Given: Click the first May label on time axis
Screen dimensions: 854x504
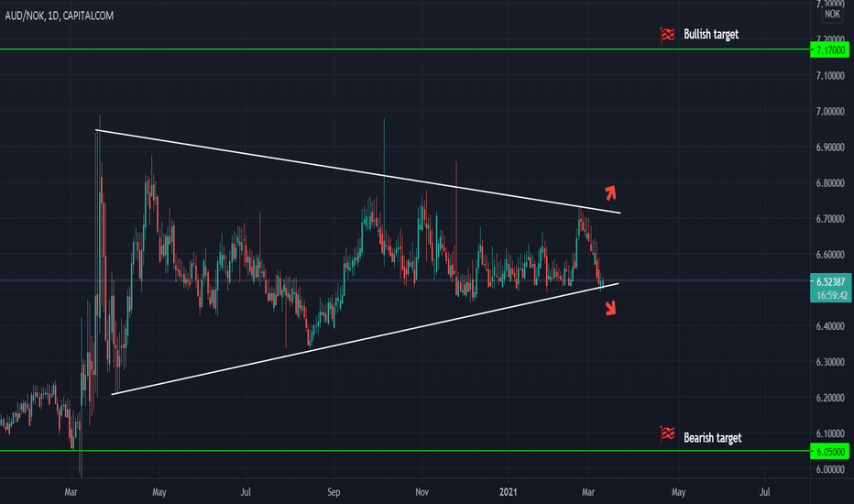Looking at the screenshot, I should (159, 492).
